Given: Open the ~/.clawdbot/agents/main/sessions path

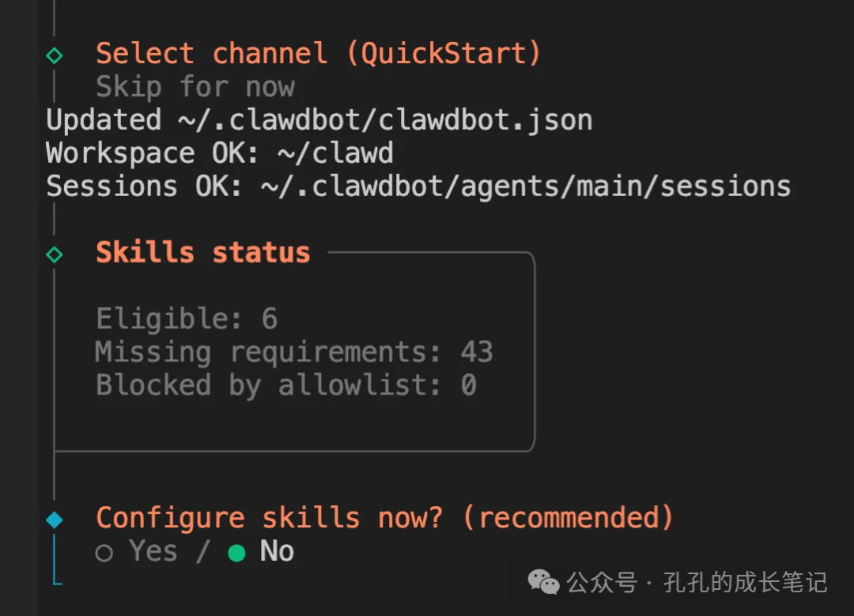Looking at the screenshot, I should click(526, 187).
